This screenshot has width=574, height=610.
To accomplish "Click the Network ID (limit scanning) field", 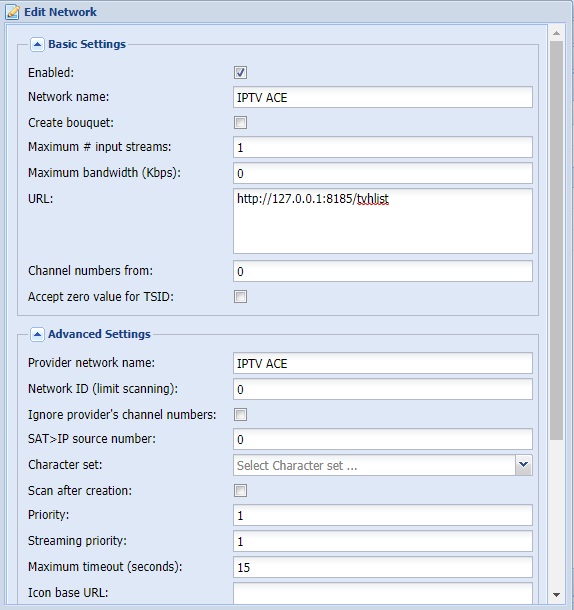I will (x=383, y=389).
